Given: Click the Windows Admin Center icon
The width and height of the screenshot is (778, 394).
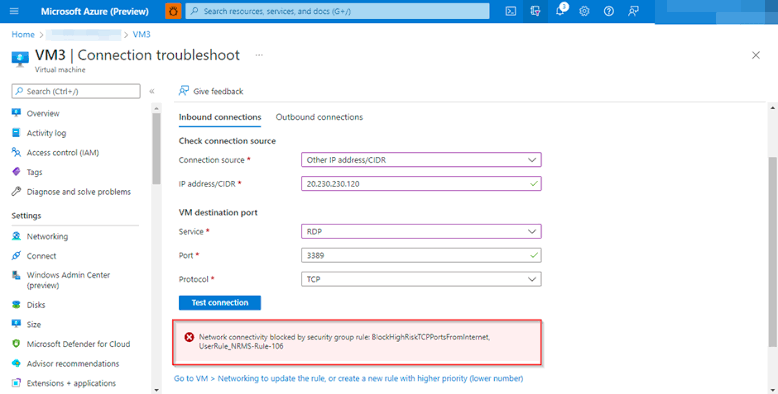Looking at the screenshot, I should [16, 275].
